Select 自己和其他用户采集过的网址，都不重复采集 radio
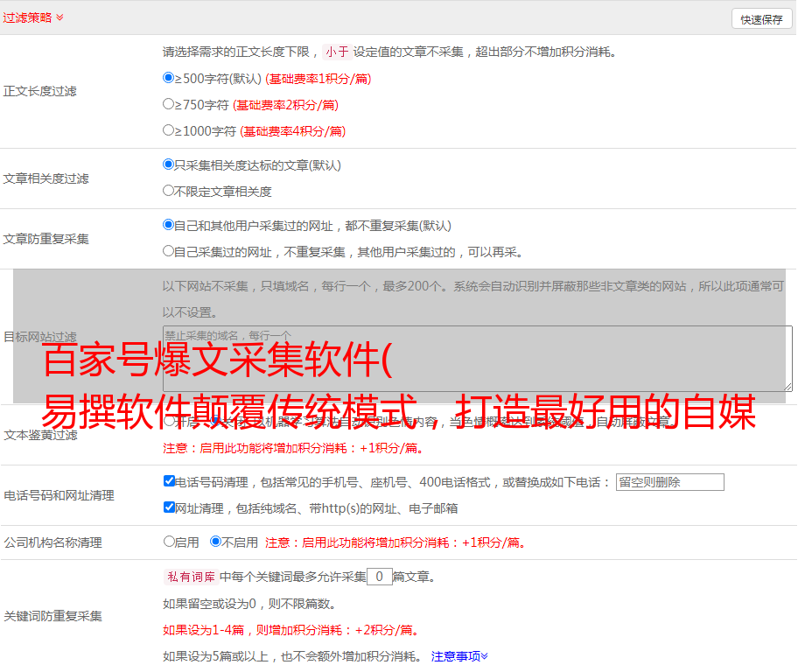Screen dimensions: 798x672 [168, 225]
